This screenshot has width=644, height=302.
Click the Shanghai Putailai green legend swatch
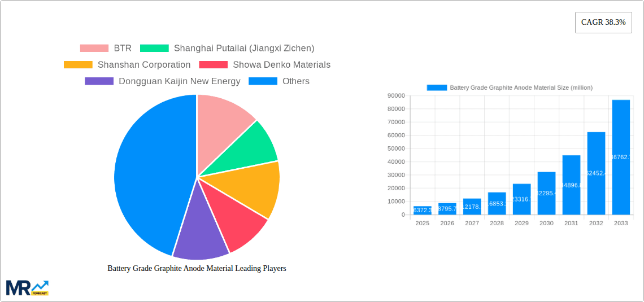point(154,48)
